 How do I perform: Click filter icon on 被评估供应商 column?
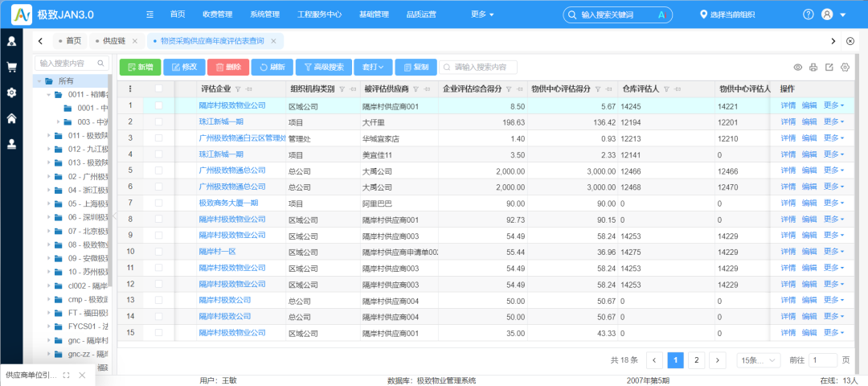point(416,88)
